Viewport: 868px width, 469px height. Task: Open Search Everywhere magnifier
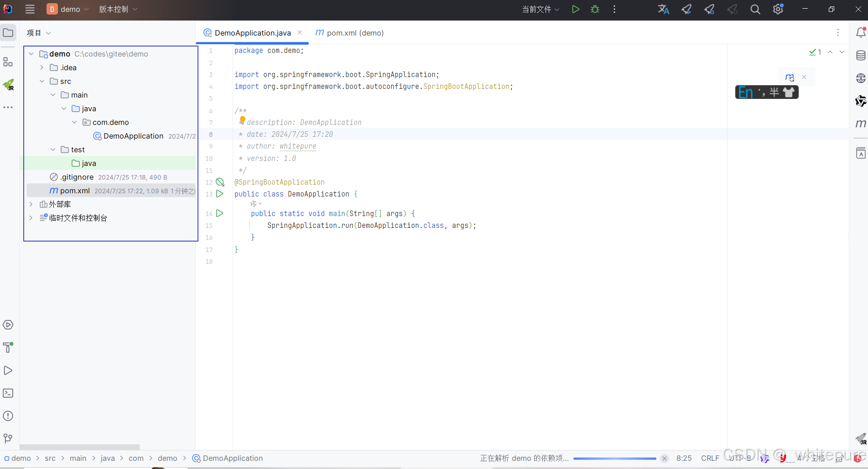click(755, 9)
